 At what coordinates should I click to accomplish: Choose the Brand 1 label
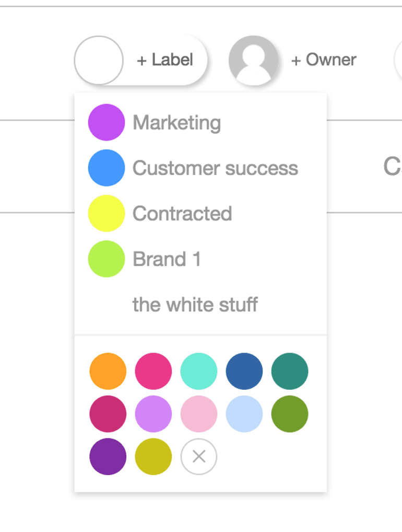(x=167, y=259)
